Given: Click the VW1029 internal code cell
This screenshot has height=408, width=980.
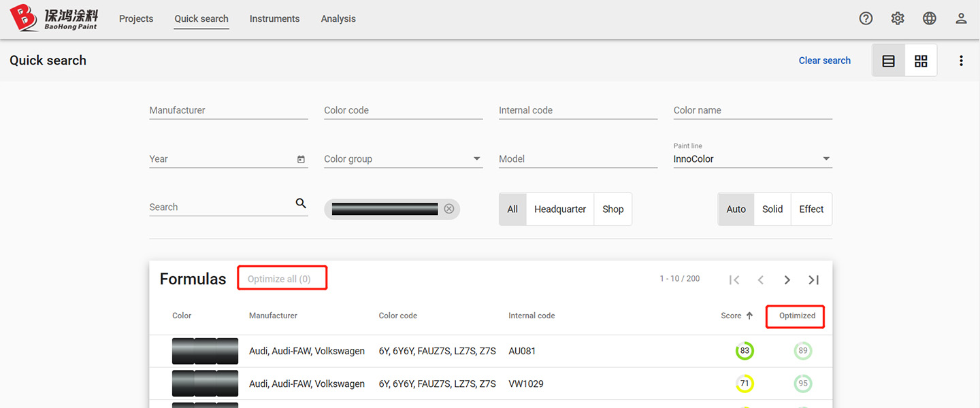Looking at the screenshot, I should tap(526, 384).
